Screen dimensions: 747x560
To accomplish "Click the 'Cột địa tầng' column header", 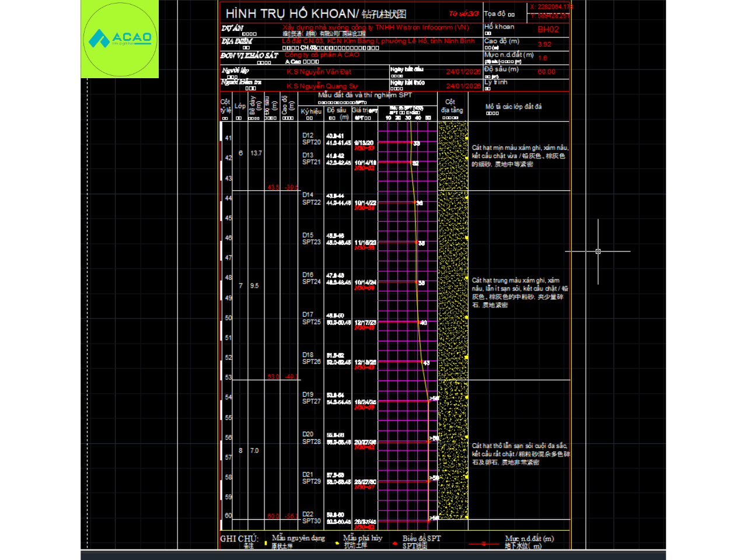I will tap(452, 106).
